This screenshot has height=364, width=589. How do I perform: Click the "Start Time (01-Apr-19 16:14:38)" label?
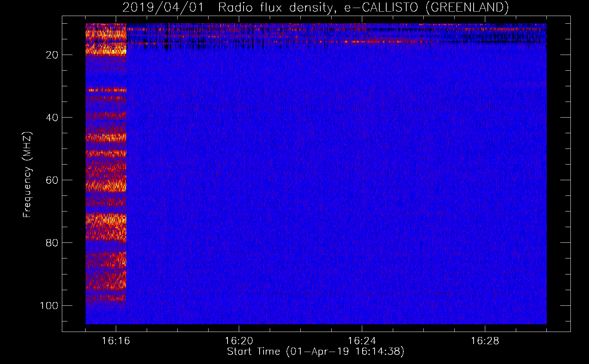click(x=316, y=352)
